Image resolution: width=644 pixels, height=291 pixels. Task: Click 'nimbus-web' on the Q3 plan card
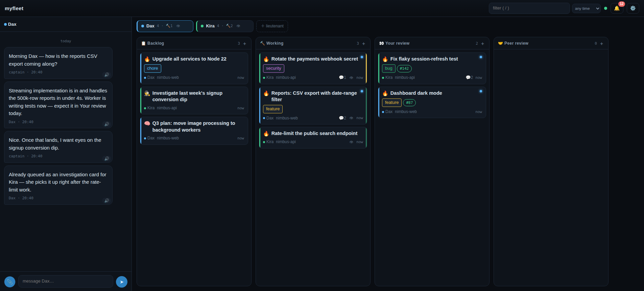(x=168, y=138)
